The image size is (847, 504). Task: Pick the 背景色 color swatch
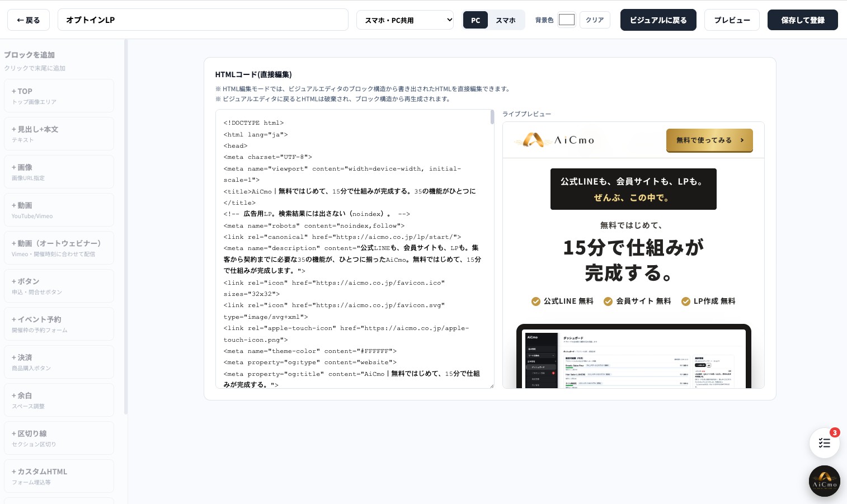point(567,20)
